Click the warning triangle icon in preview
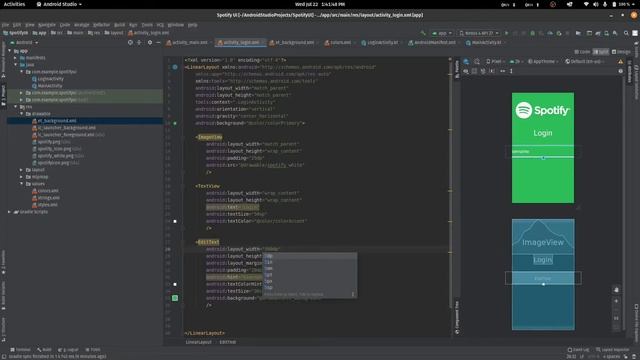The image size is (640, 360). click(x=620, y=62)
